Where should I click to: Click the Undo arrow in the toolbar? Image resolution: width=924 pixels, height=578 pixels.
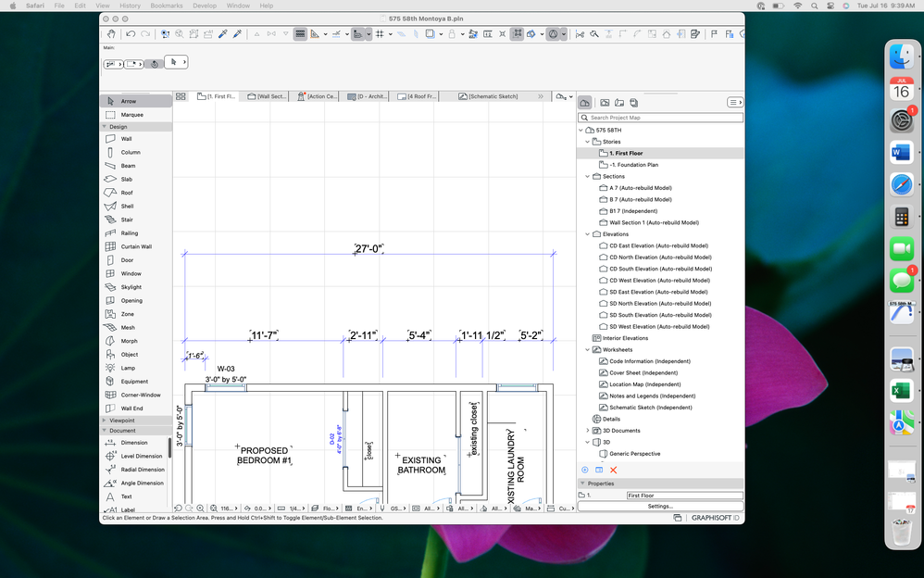131,34
